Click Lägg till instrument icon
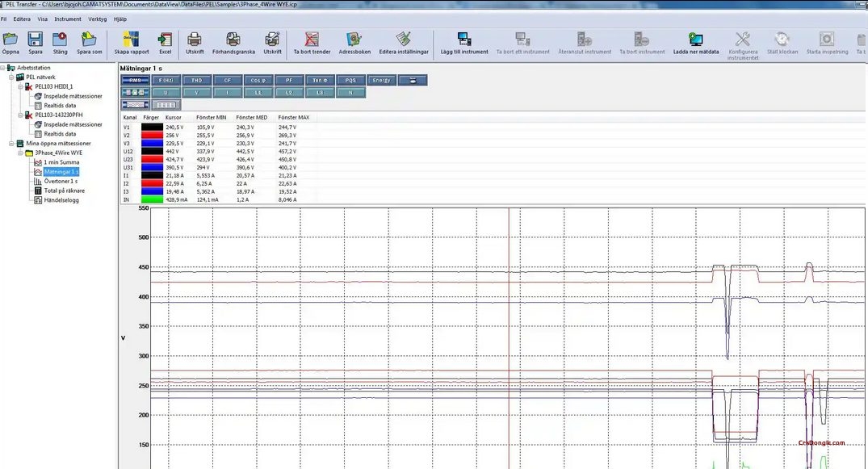 click(x=464, y=40)
